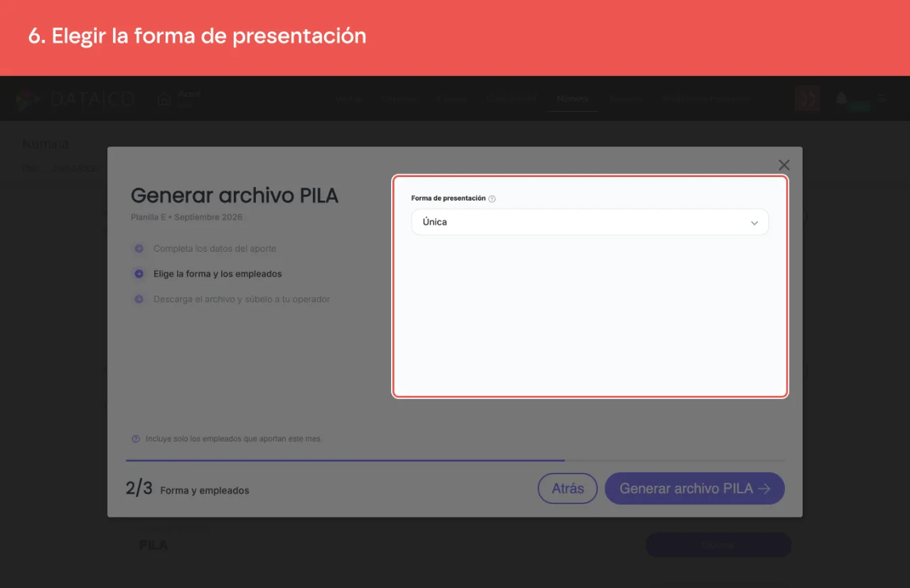
Task: Click the help icon beside Forma de presentación
Action: (x=492, y=199)
